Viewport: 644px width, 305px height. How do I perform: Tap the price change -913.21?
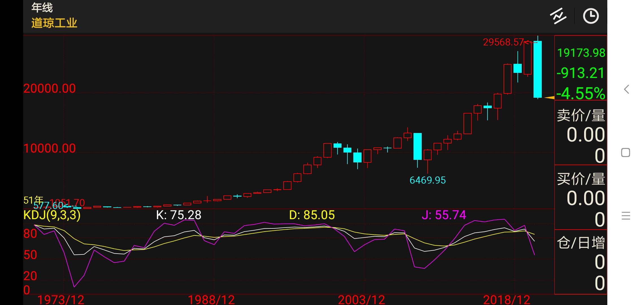tap(580, 73)
